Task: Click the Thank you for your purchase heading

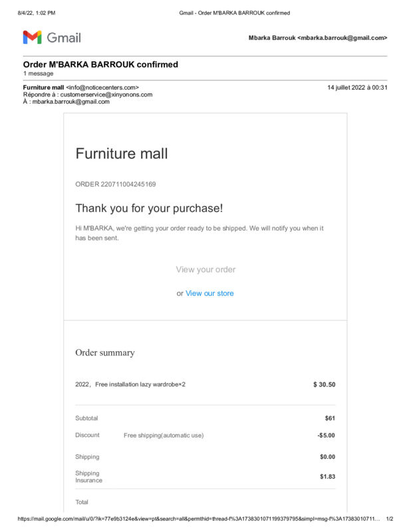Action: (x=149, y=208)
